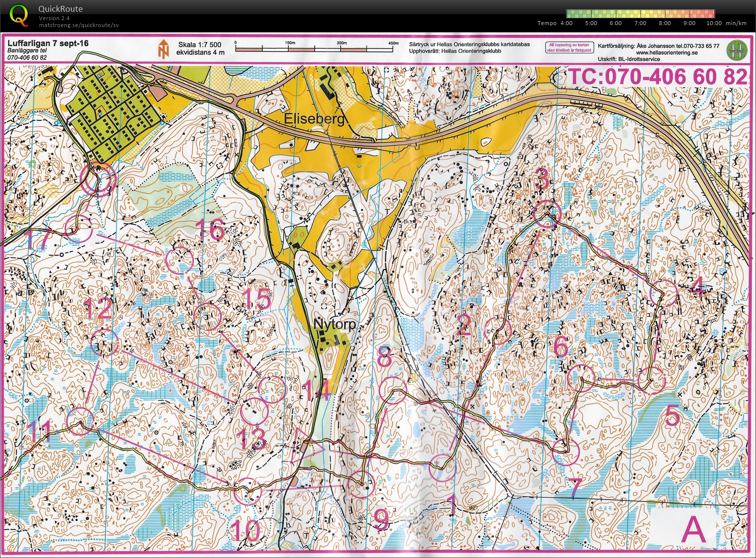Click the course letter 'A' label
Image resolution: width=756 pixels, height=558 pixels.
click(695, 529)
